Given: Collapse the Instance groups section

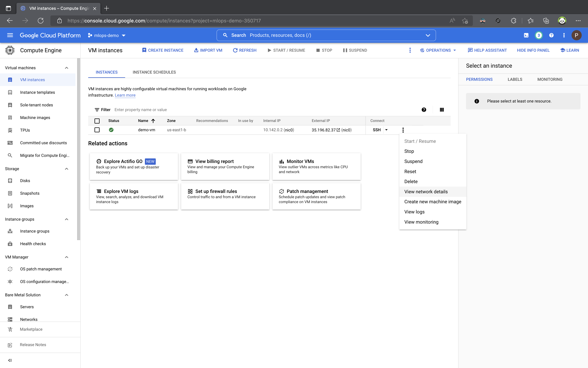Looking at the screenshot, I should 66,219.
